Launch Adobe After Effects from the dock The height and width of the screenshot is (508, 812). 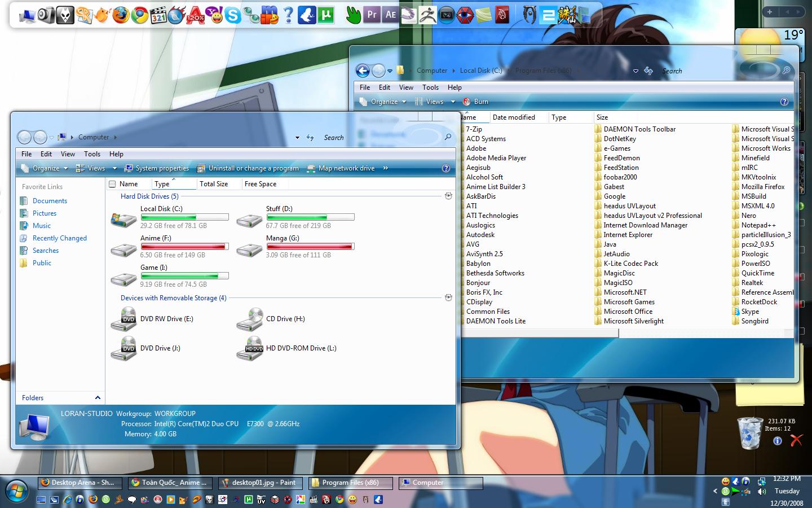390,15
